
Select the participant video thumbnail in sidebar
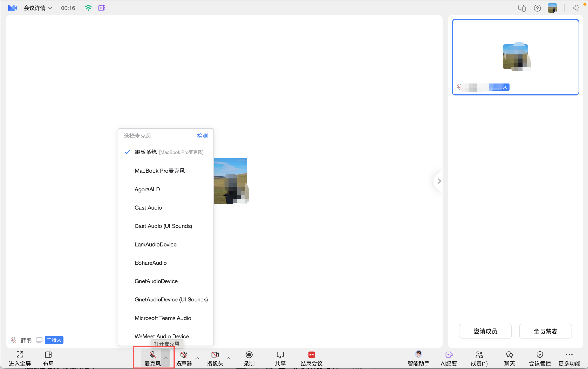point(515,57)
